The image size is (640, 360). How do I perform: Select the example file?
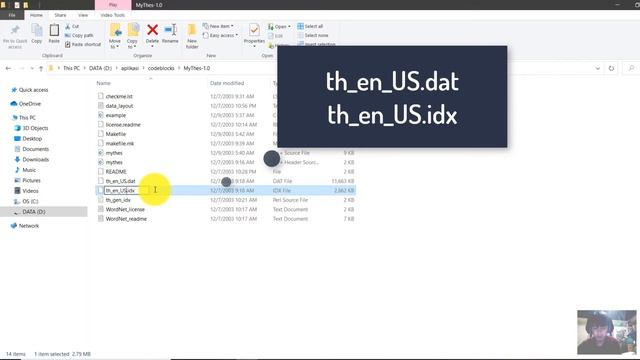(116, 115)
